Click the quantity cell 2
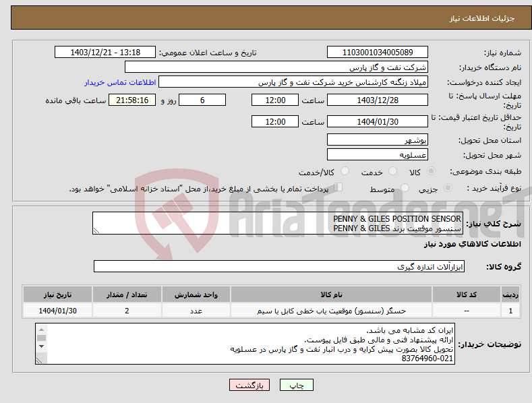The image size is (532, 403). [127, 311]
